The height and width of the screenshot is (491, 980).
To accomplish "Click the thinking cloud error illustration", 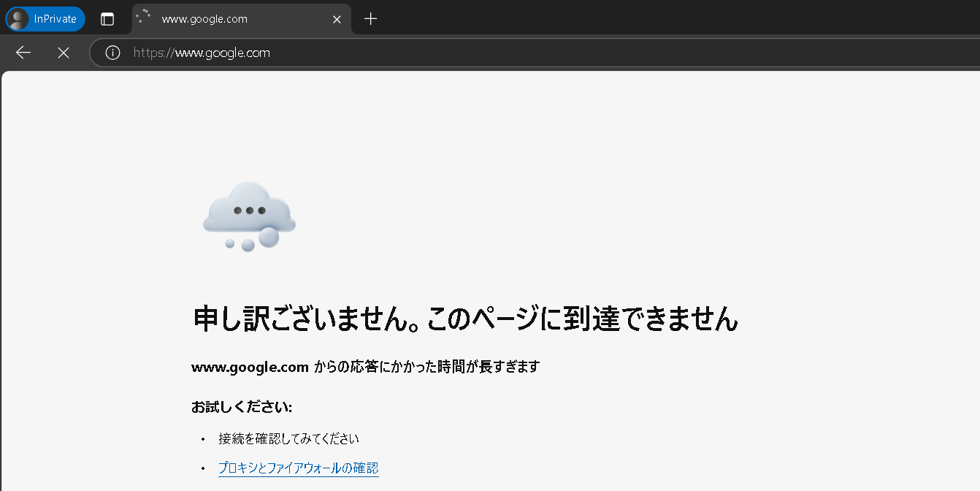I will tap(249, 216).
